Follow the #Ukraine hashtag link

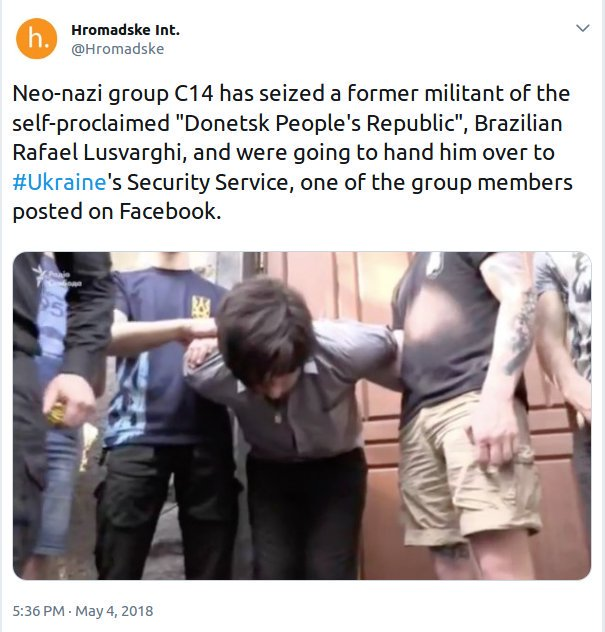click(59, 182)
